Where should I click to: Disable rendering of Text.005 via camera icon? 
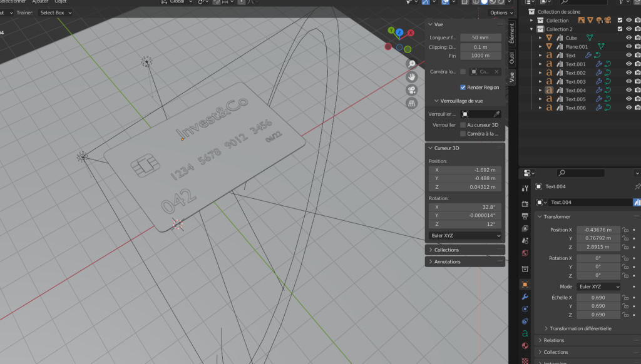pyautogui.click(x=637, y=99)
